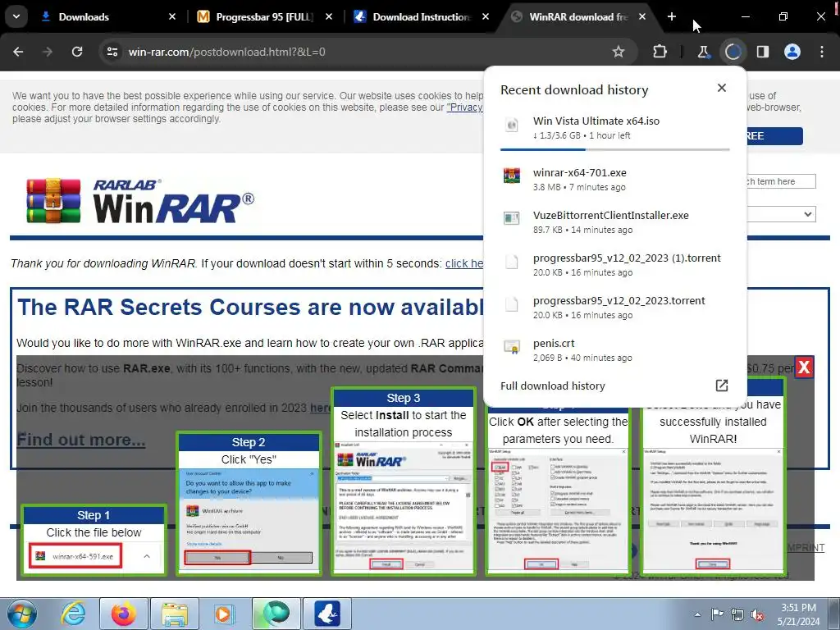
Task: Bookmark this page with the star icon
Action: click(619, 52)
